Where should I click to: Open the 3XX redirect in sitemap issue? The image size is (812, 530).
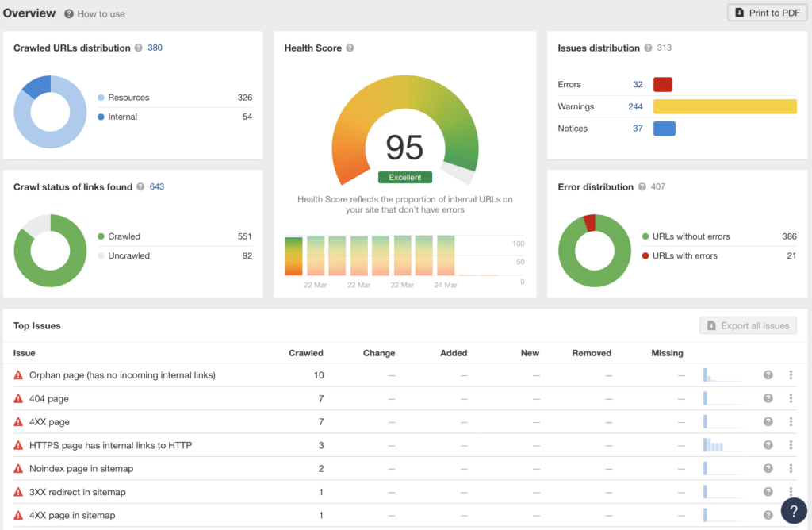tap(77, 492)
